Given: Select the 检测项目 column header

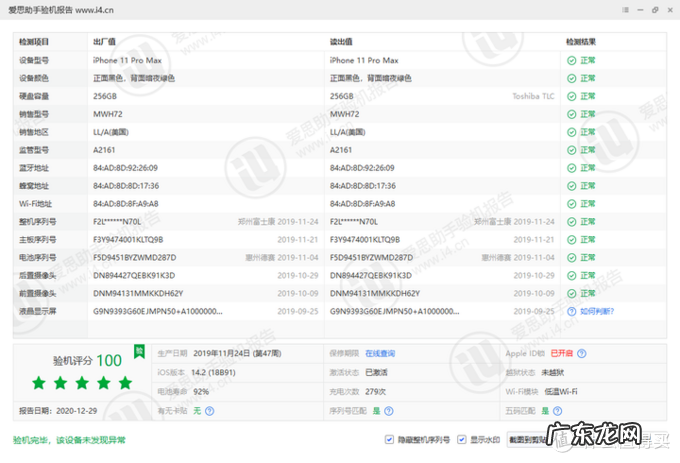Looking at the screenshot, I should tap(34, 42).
